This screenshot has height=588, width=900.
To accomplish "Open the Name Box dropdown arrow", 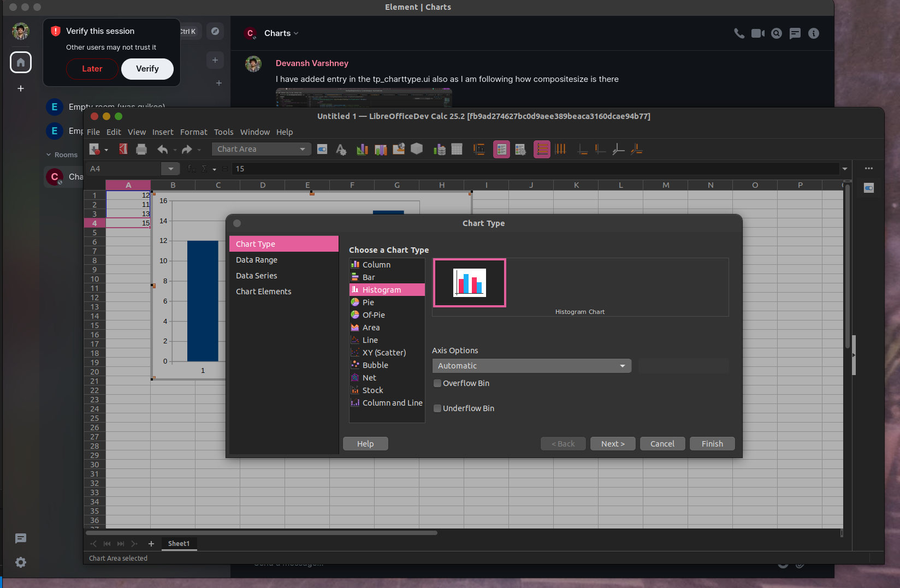I will tap(170, 169).
